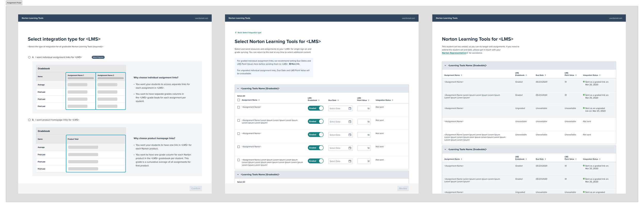
Task: Check the fourth assignment row's checkbox
Action: [x=239, y=147]
